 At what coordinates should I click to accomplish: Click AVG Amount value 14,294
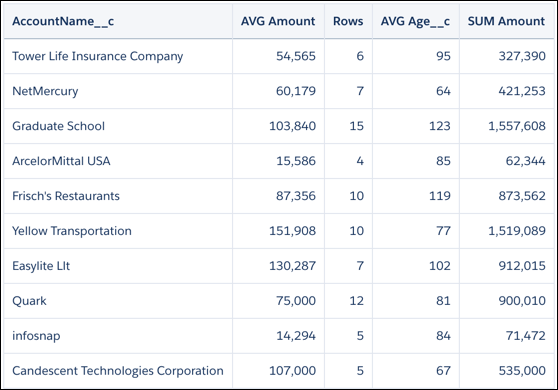296,336
